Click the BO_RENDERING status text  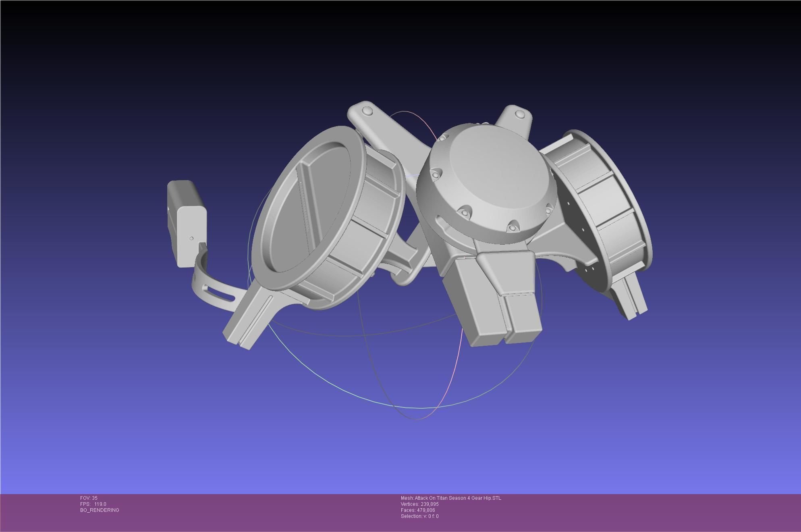click(x=100, y=510)
